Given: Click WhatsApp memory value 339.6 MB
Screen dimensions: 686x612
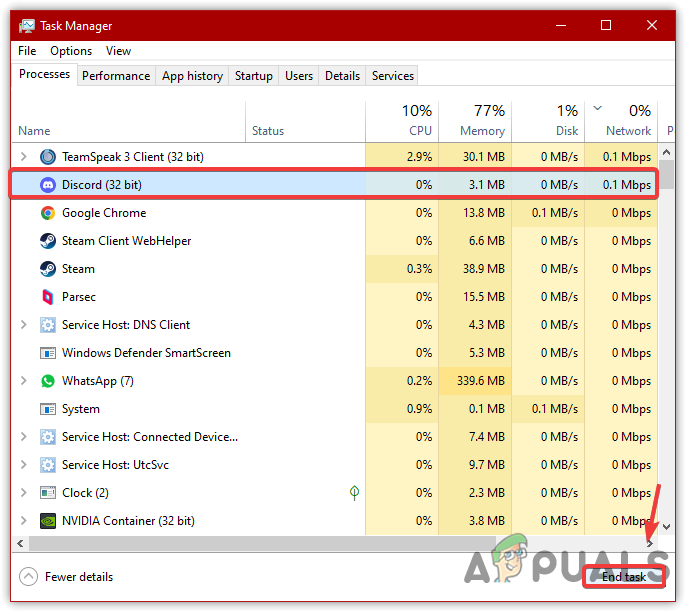Looking at the screenshot, I should tap(481, 381).
